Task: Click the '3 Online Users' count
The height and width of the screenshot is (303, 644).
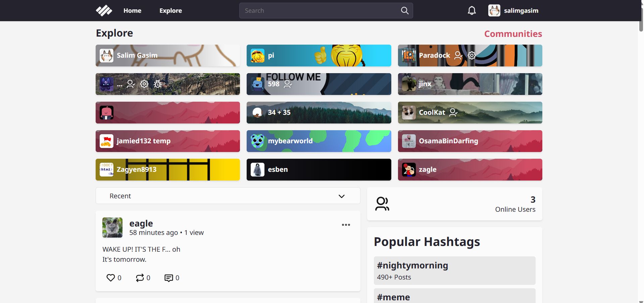Action: 515,204
